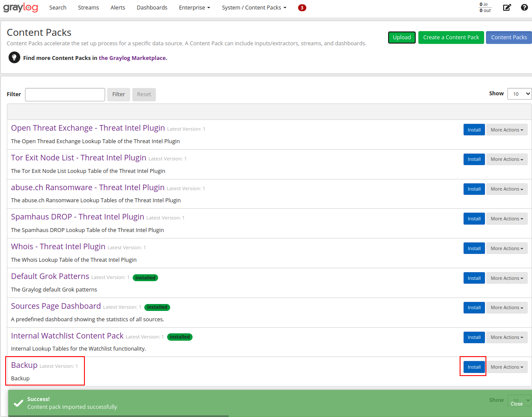The image size is (532, 417).
Task: Expand More Actions for Tor Exit Node List
Action: click(507, 159)
